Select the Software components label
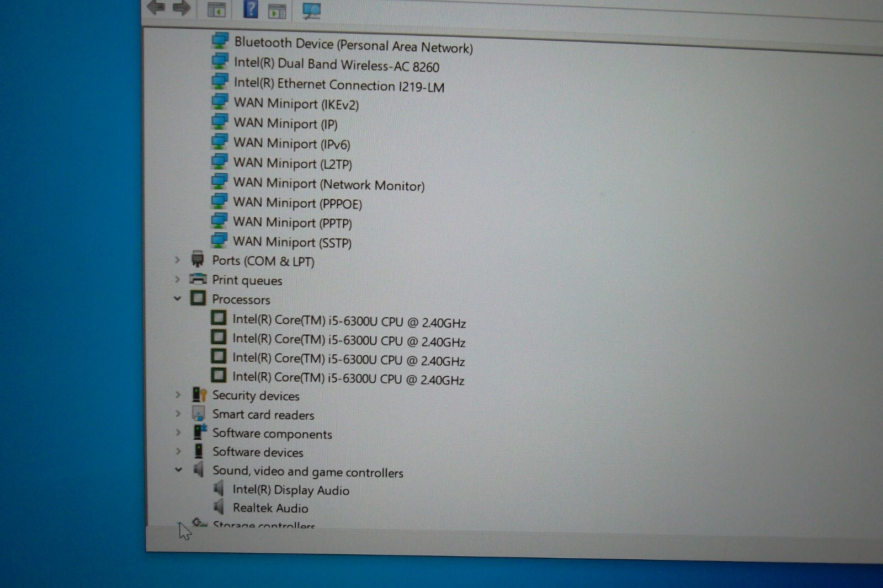The height and width of the screenshot is (588, 883). point(272,434)
